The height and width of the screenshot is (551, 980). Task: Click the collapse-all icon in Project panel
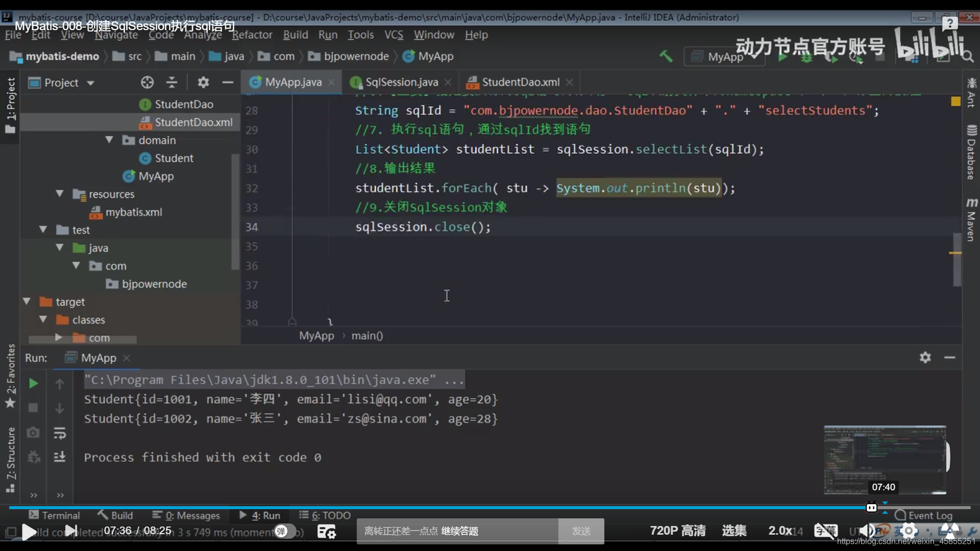pos(172,82)
